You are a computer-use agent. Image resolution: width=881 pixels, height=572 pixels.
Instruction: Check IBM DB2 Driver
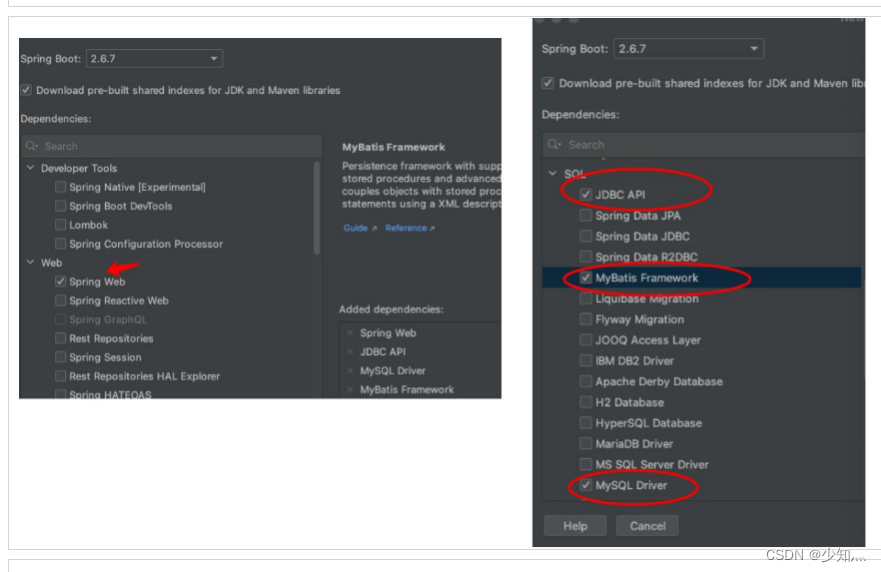click(x=585, y=361)
